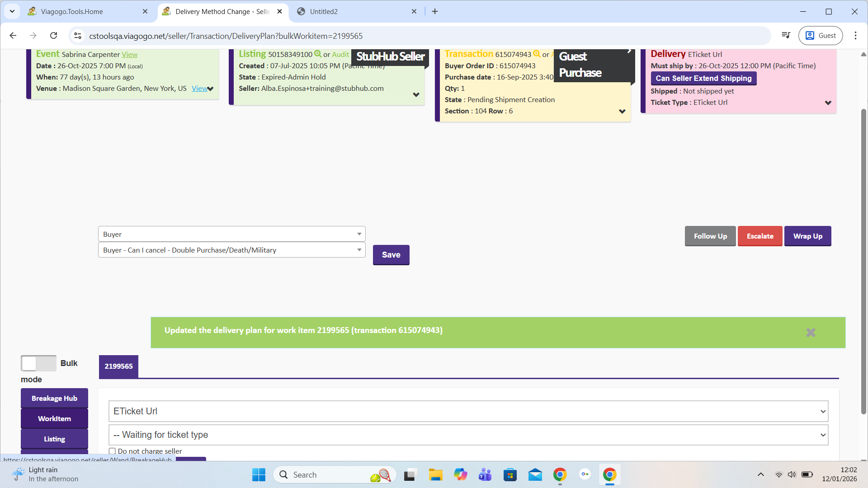The width and height of the screenshot is (868, 488).
Task: Click the magnifier icon next to Listing ID
Action: coord(318,54)
